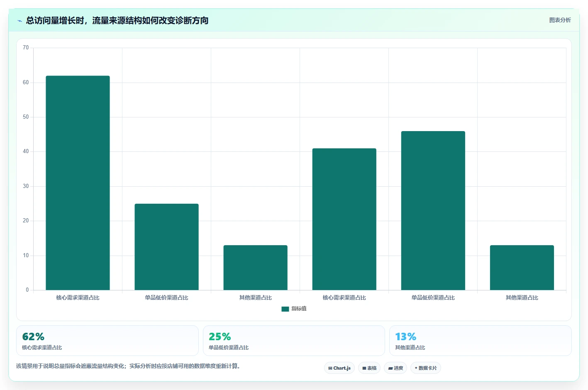Click the 数据卡片 tag chip
588x390 pixels.
click(x=426, y=368)
